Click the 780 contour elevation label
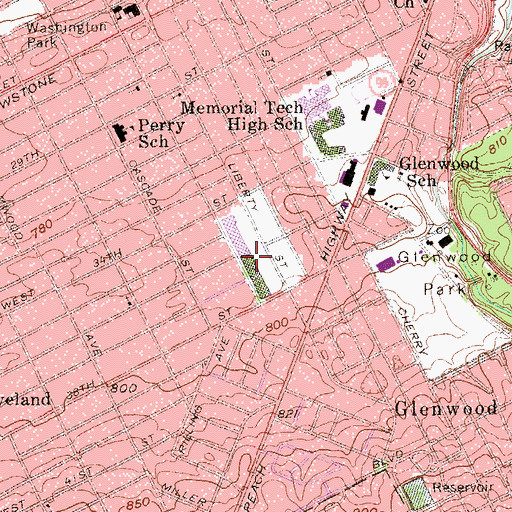512x512 pixels. pyautogui.click(x=42, y=229)
